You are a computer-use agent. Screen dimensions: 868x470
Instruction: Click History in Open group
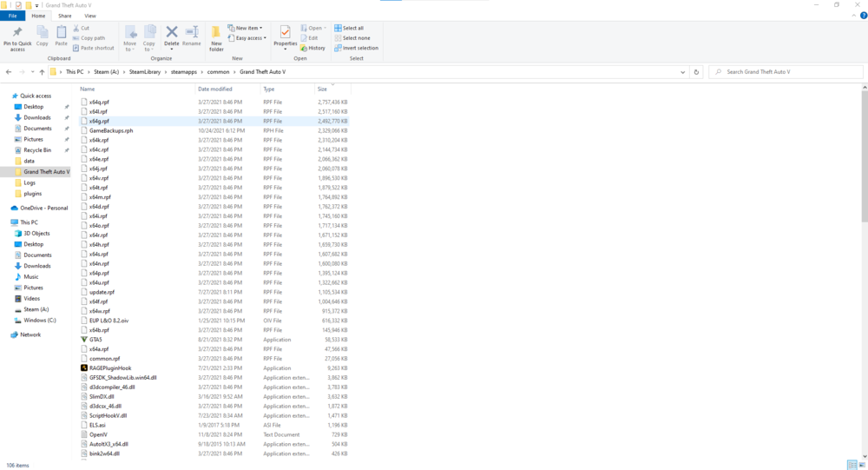pyautogui.click(x=312, y=49)
